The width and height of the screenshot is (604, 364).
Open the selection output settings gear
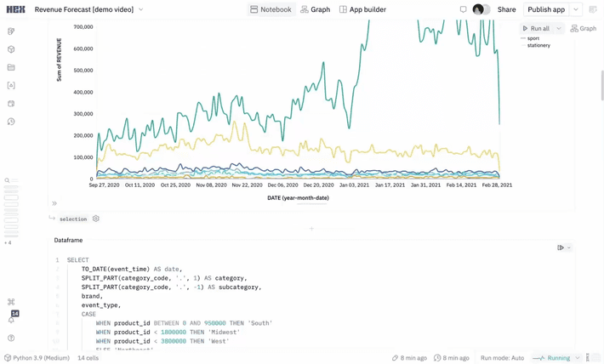pos(96,219)
